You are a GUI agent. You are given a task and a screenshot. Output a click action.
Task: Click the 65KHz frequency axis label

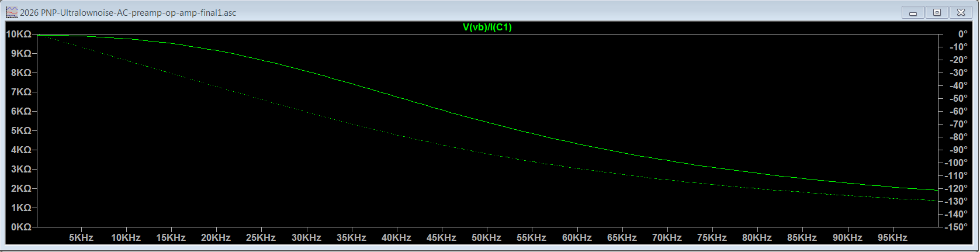[622, 238]
